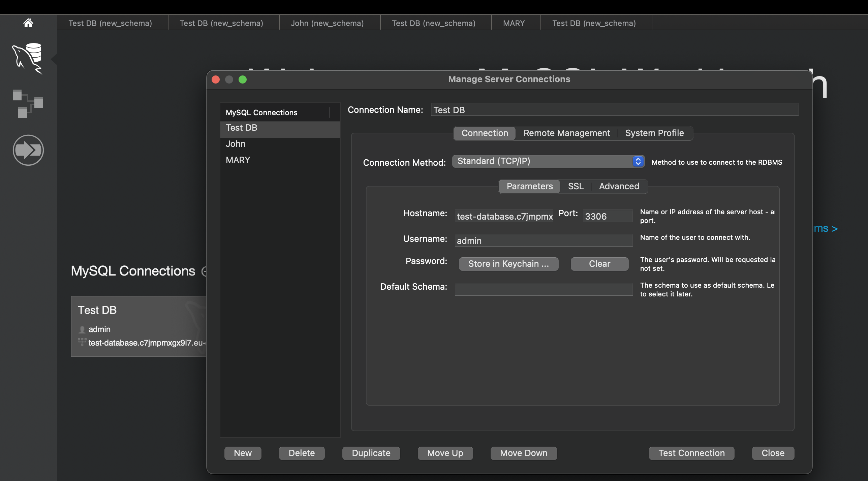Click the home icon tab

pyautogui.click(x=28, y=23)
